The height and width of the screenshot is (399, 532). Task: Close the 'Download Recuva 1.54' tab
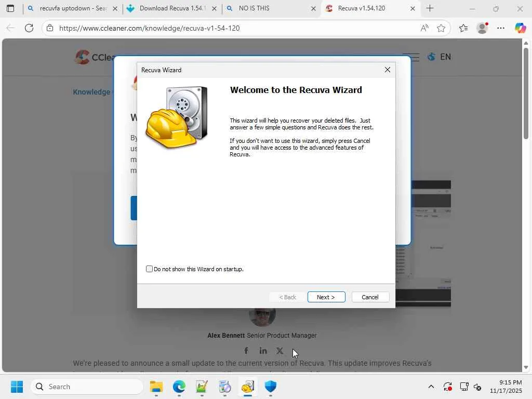pos(214,8)
